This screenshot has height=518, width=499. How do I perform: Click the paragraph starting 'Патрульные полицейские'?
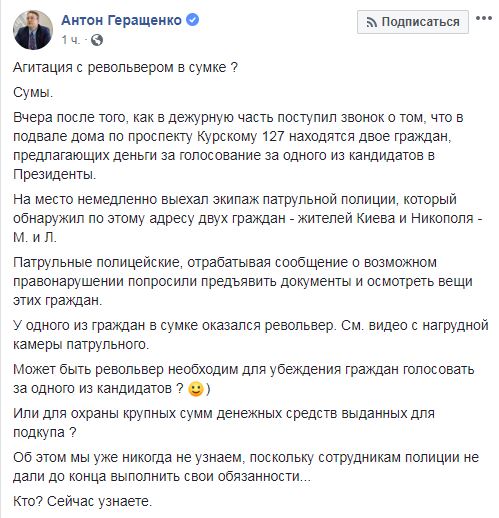click(243, 281)
